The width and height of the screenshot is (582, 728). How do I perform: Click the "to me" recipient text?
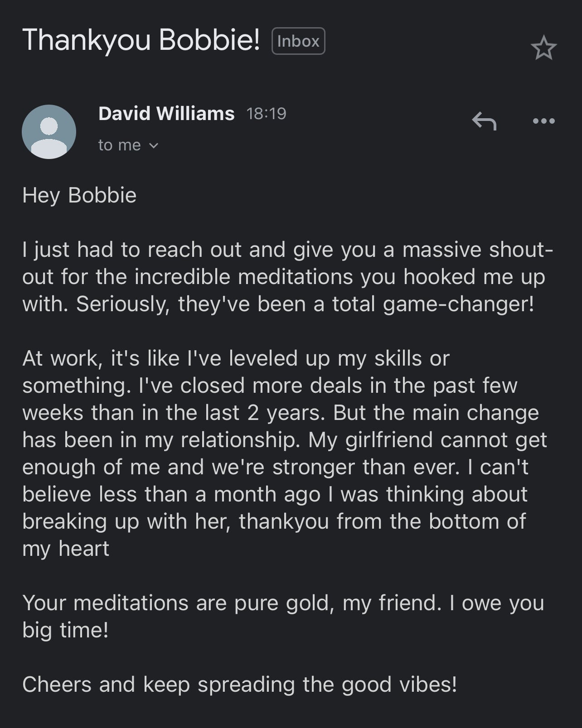click(120, 145)
